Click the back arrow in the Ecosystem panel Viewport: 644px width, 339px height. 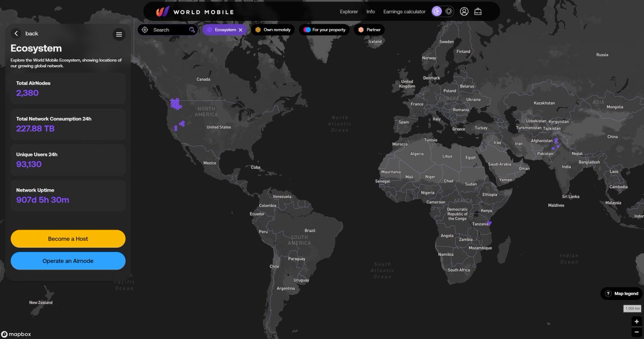pyautogui.click(x=17, y=33)
